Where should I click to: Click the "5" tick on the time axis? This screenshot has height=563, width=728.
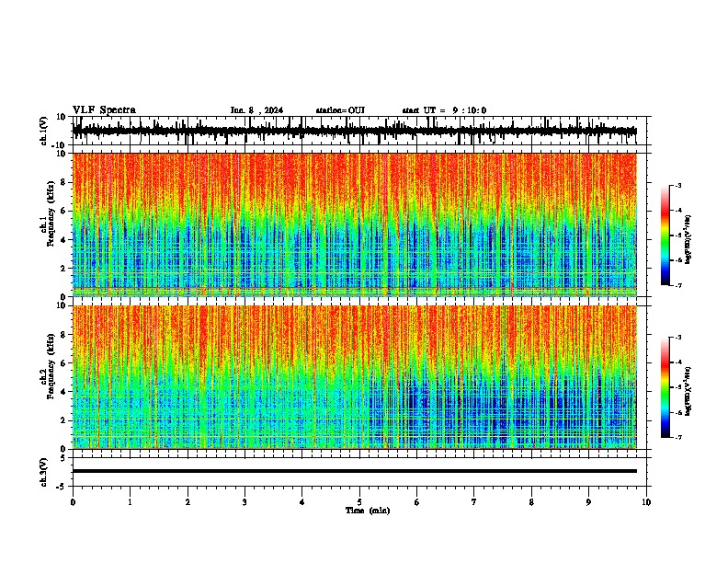coord(359,502)
